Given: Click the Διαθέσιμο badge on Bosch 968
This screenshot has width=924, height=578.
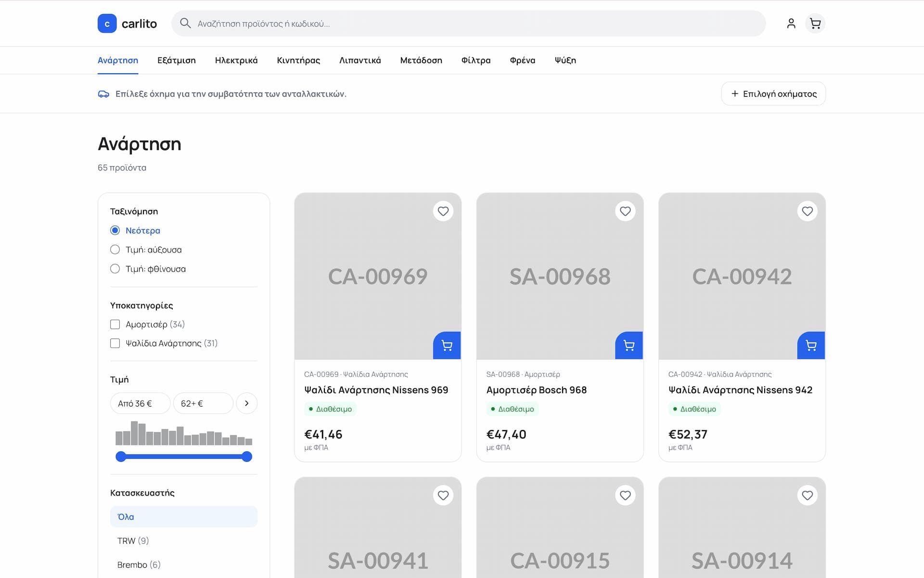Looking at the screenshot, I should [x=512, y=409].
